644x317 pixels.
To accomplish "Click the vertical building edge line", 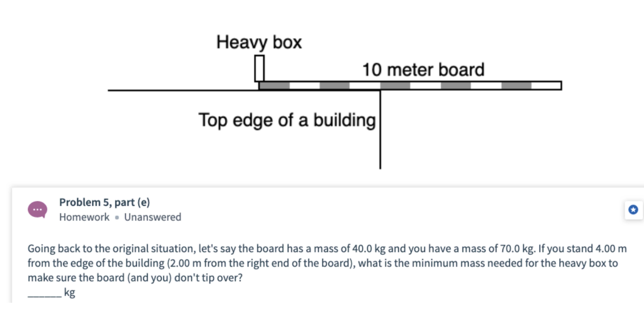I will (x=380, y=130).
